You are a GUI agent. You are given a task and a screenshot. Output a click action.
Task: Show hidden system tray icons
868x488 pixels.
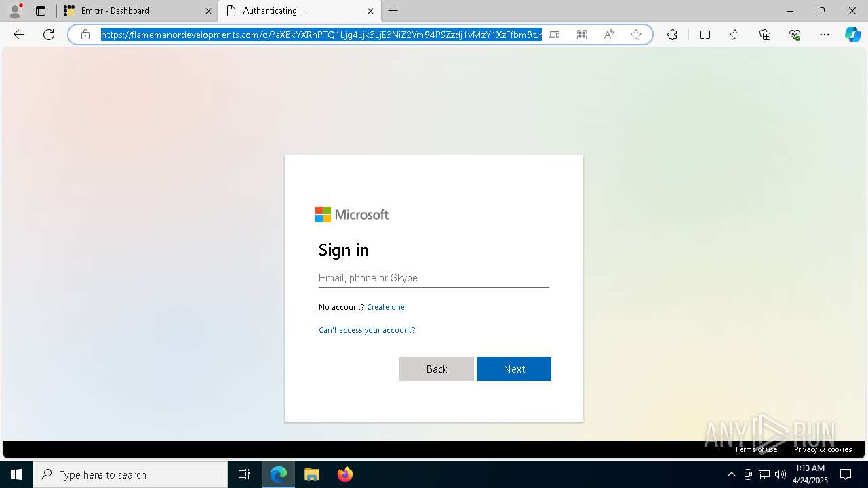pos(731,474)
